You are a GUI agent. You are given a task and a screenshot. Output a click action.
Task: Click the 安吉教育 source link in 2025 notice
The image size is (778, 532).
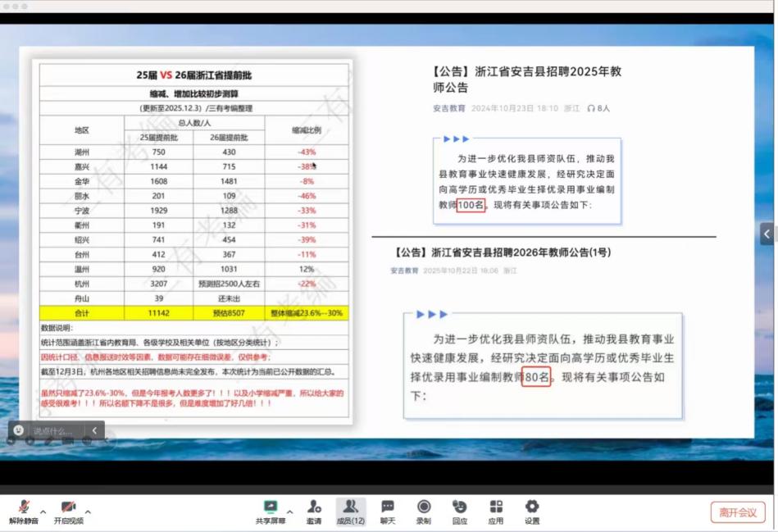(449, 108)
